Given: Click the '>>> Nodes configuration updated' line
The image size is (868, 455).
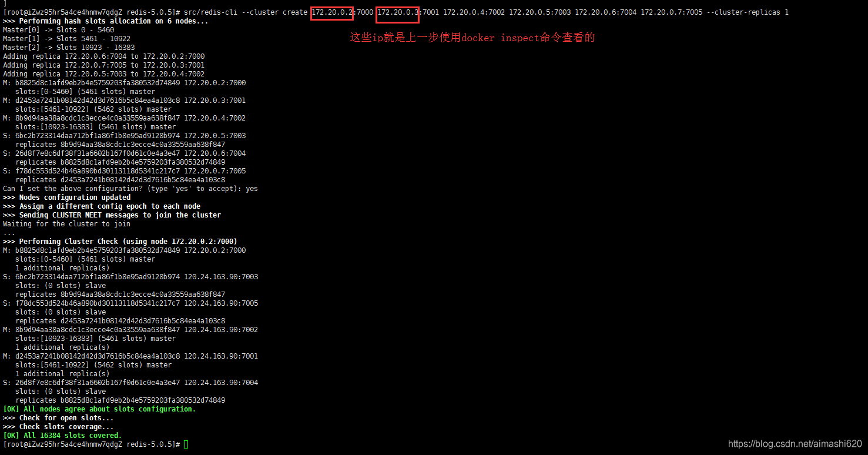Looking at the screenshot, I should point(67,198).
